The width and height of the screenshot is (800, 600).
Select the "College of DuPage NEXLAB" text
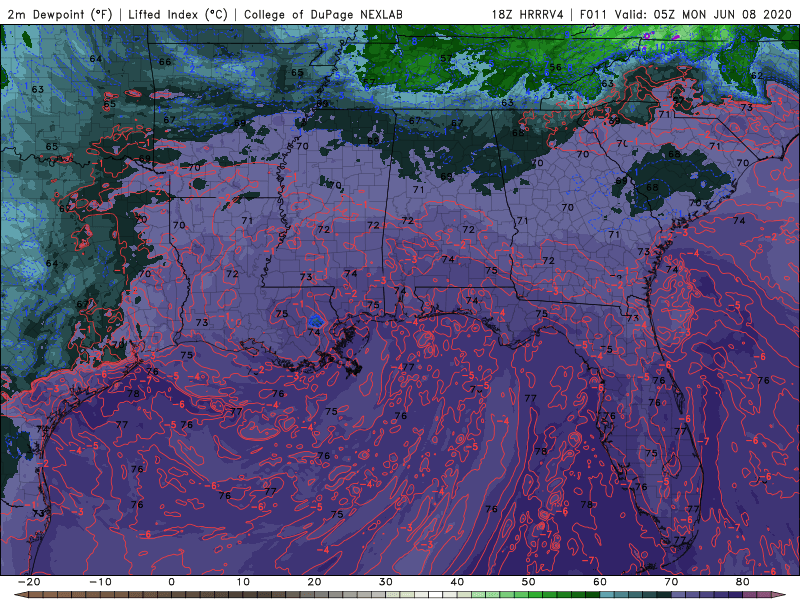[323, 14]
